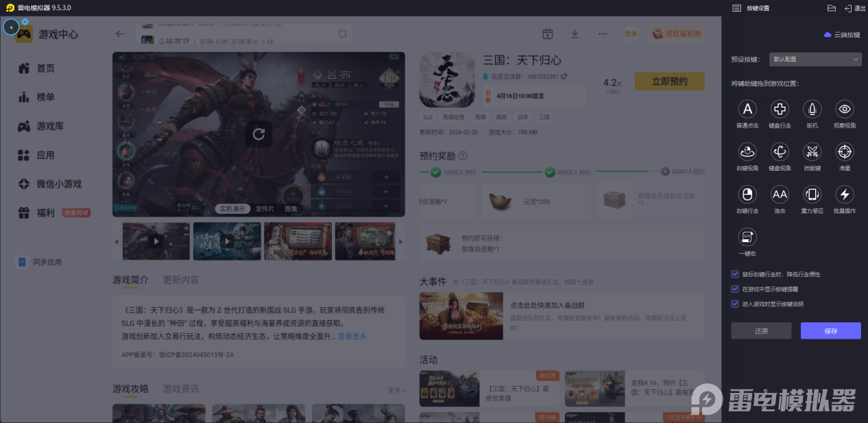Click the 保存 save button
The width and height of the screenshot is (868, 423).
(x=830, y=331)
